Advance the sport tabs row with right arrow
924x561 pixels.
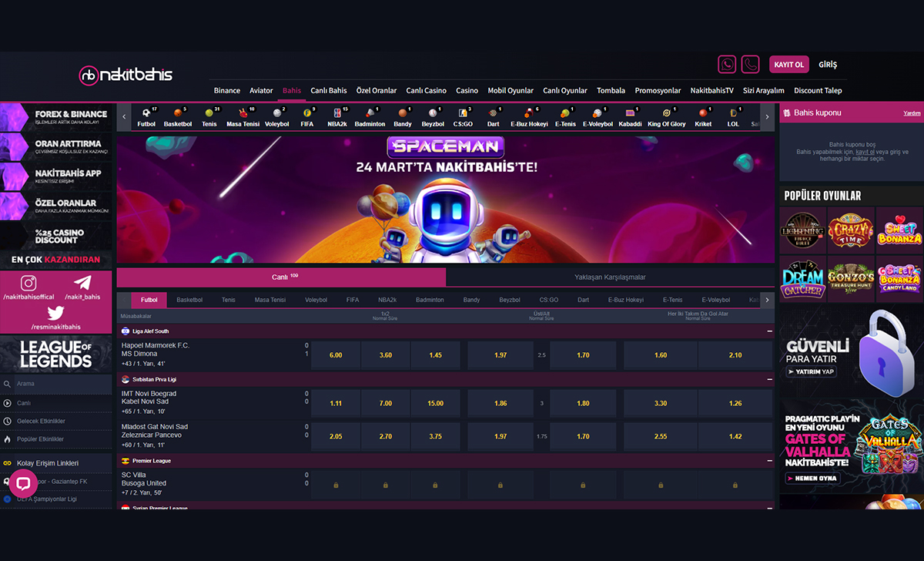point(767,300)
